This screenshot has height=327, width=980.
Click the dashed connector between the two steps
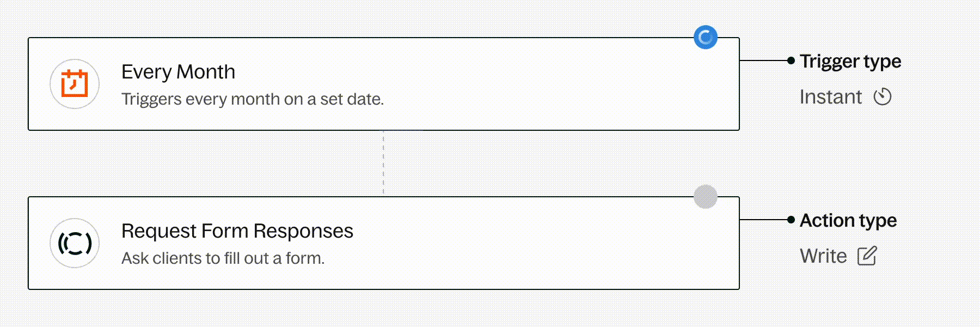coord(383,163)
